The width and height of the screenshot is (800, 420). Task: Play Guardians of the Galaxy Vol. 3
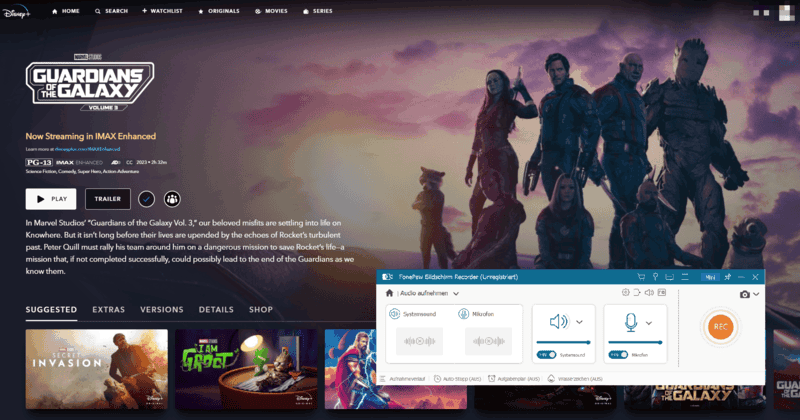[x=51, y=199]
